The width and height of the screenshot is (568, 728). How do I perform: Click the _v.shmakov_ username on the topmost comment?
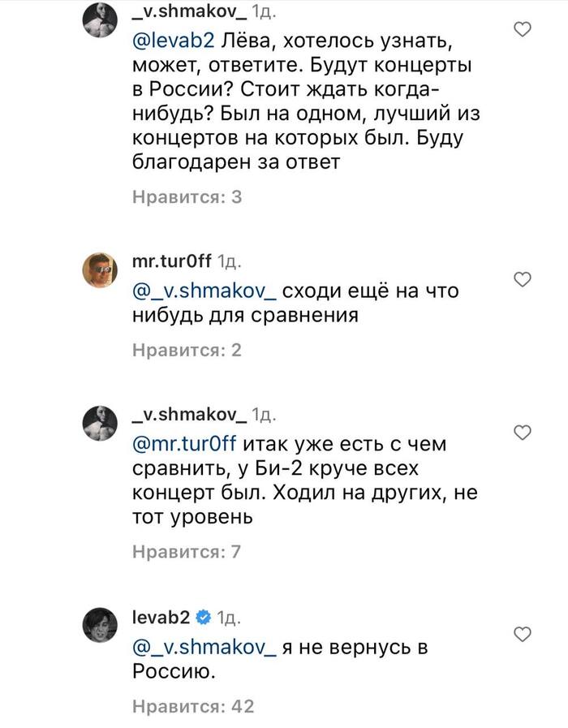coord(189,11)
